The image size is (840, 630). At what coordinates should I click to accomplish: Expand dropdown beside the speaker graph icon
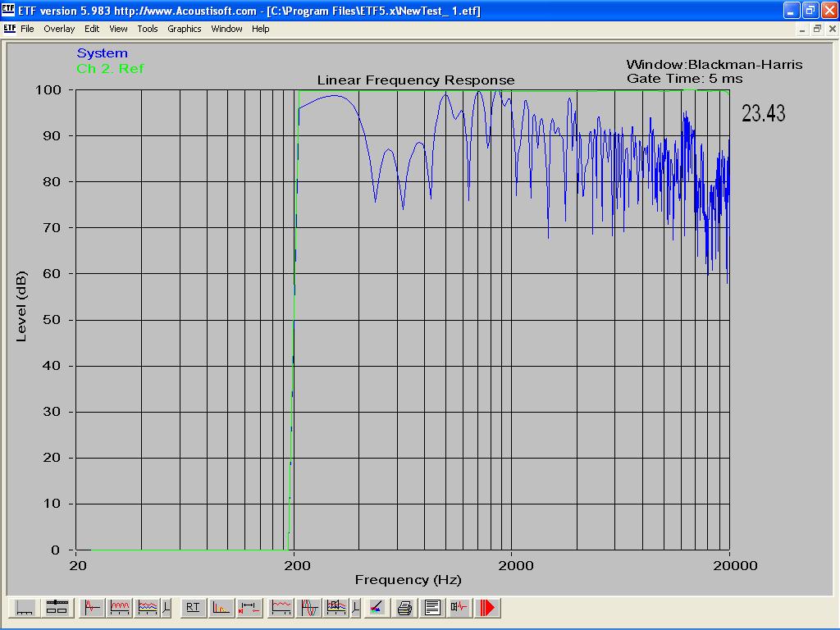355,608
